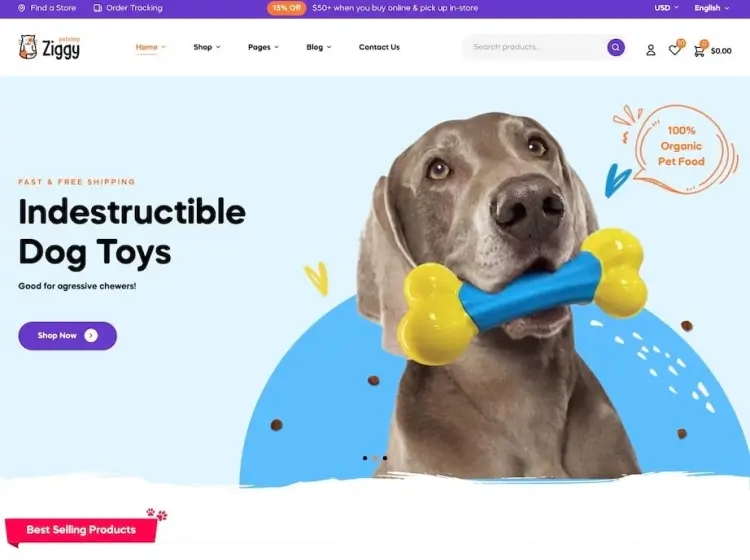Open the Pages menu item

coord(263,47)
